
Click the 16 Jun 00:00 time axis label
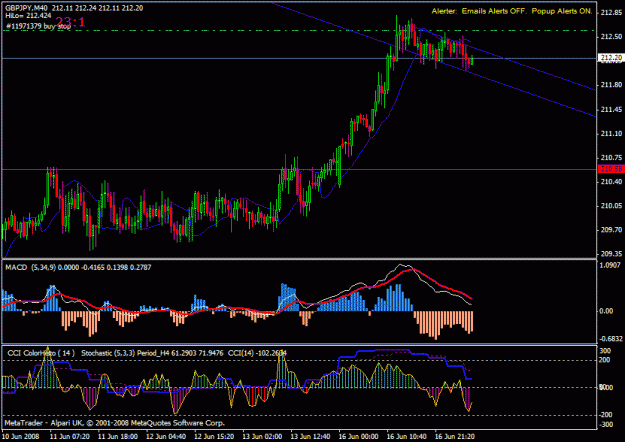point(359,436)
